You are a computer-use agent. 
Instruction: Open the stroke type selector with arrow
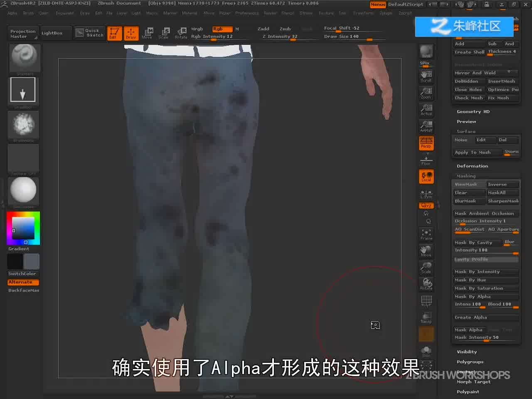(23, 90)
